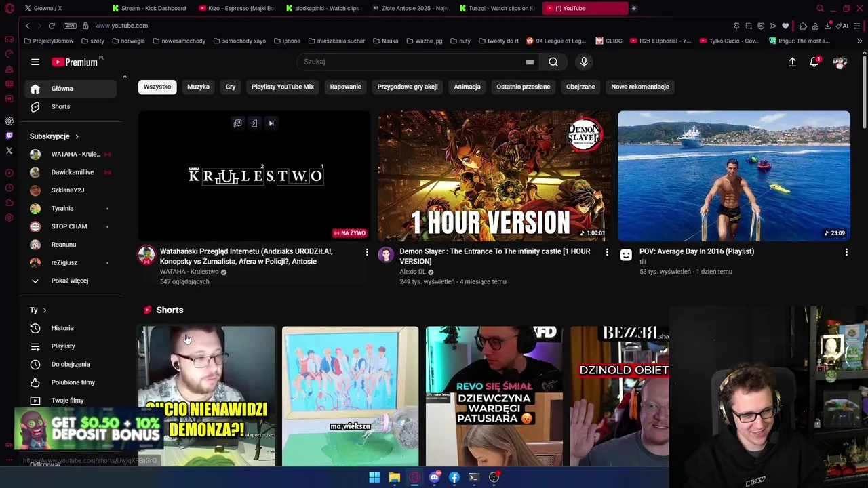
Task: Switch to slodkapinki Watch clips tab
Action: (x=323, y=8)
